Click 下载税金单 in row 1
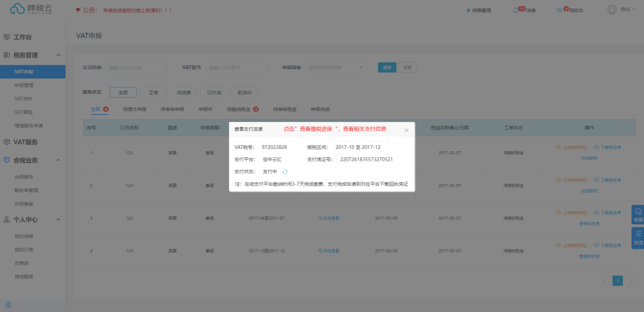644x312 pixels. (607, 147)
